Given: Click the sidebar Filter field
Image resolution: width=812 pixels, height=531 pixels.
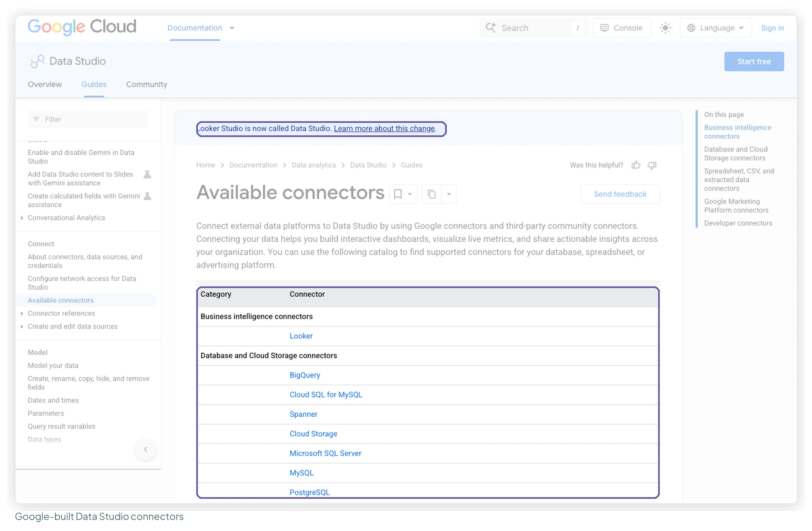Looking at the screenshot, I should (87, 120).
